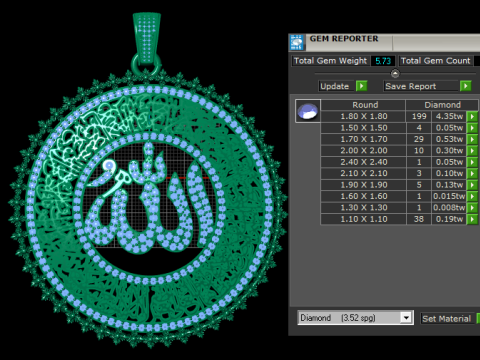480x360 pixels.
Task: Click the count cell showing 38
Action: tap(419, 219)
